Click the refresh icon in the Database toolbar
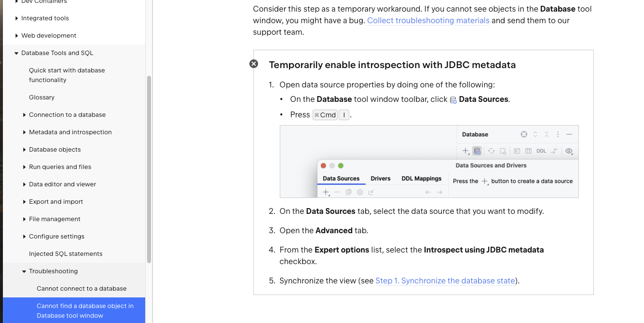This screenshot has width=644, height=323. [491, 151]
